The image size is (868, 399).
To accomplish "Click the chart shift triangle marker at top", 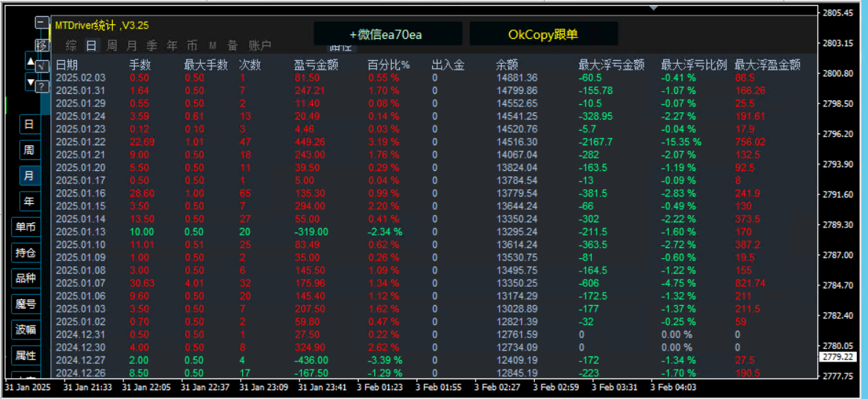I will tap(654, 8).
